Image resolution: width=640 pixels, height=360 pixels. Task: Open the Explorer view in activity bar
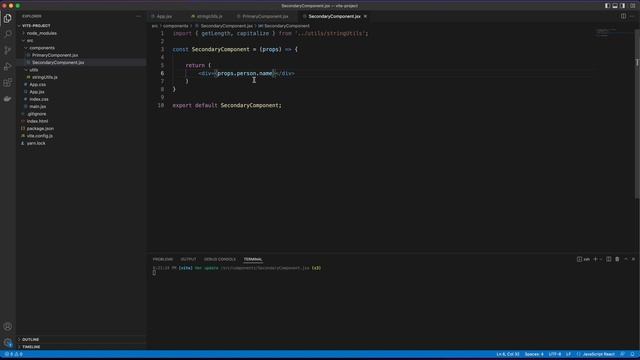(x=7, y=18)
